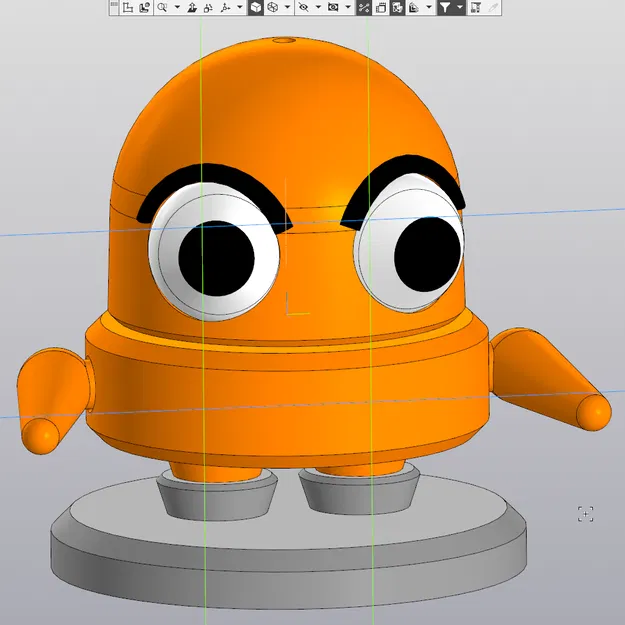Click the stacked sheets copy icon

[x=381, y=7]
